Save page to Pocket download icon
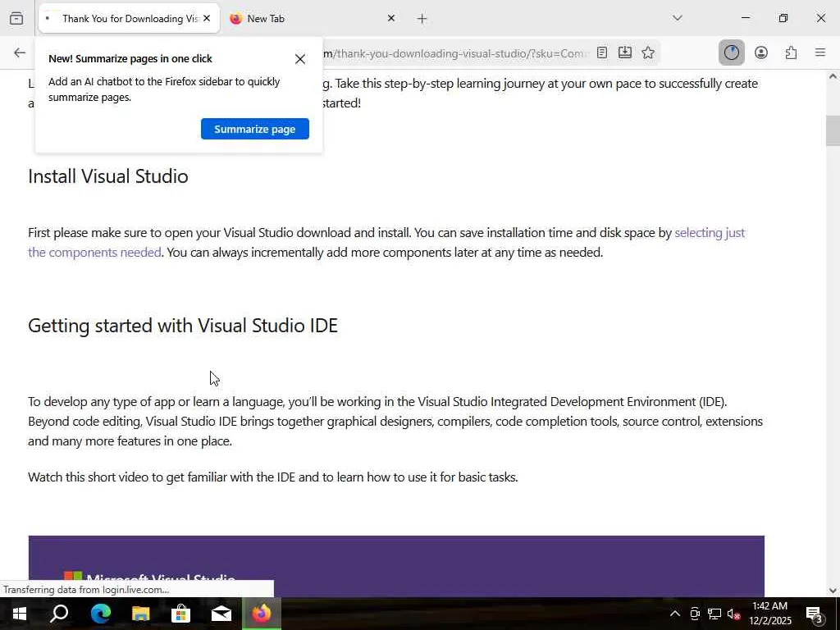840x630 pixels. [x=624, y=52]
